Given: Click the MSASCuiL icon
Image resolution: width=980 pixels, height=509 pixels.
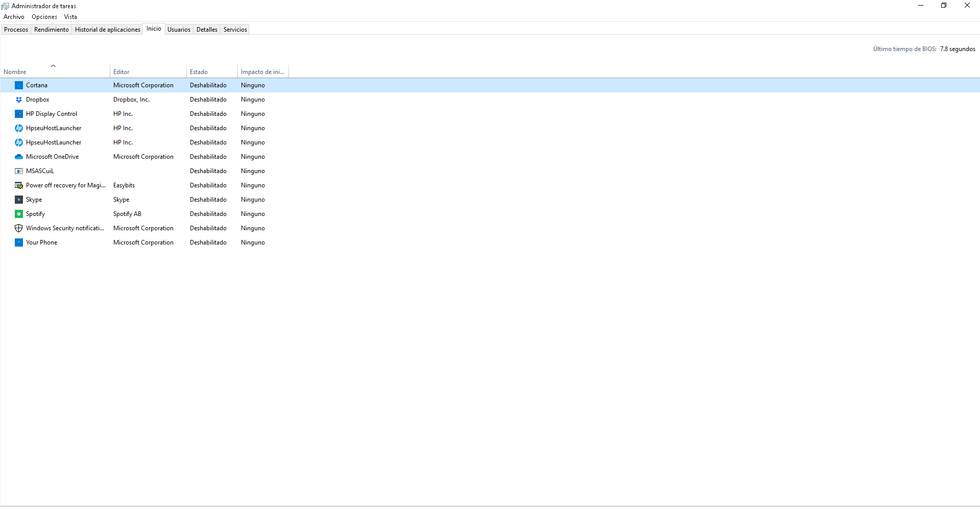Looking at the screenshot, I should click(x=19, y=171).
